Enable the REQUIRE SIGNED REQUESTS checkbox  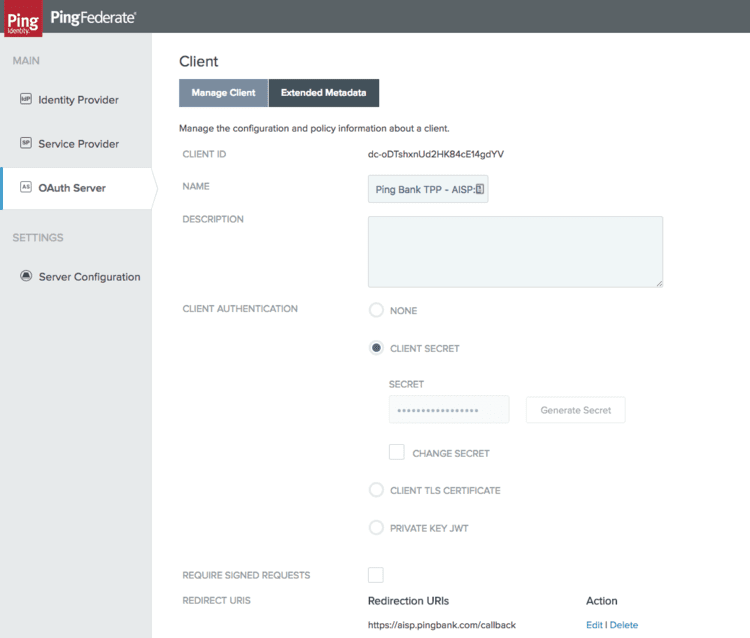[x=376, y=575]
